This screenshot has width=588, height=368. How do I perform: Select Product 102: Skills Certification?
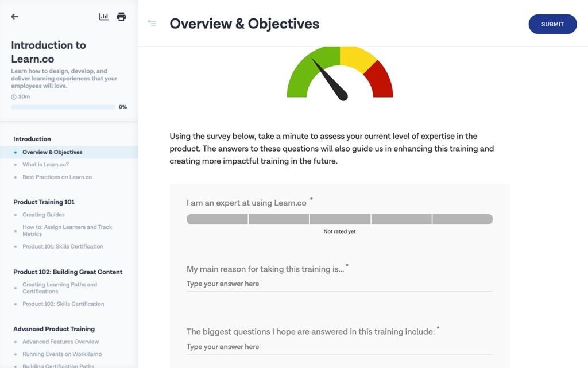tap(63, 304)
